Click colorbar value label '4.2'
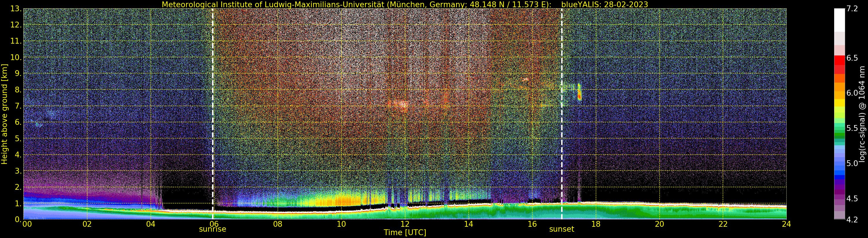 [852, 220]
